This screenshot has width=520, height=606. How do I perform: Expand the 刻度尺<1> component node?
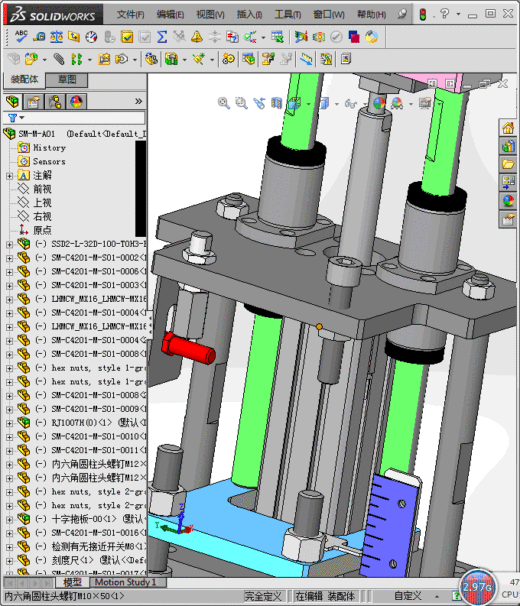tap(9, 560)
